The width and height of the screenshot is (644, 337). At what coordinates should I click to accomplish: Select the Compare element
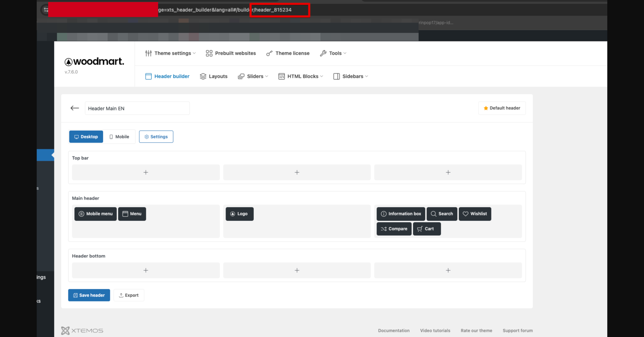[x=394, y=229]
